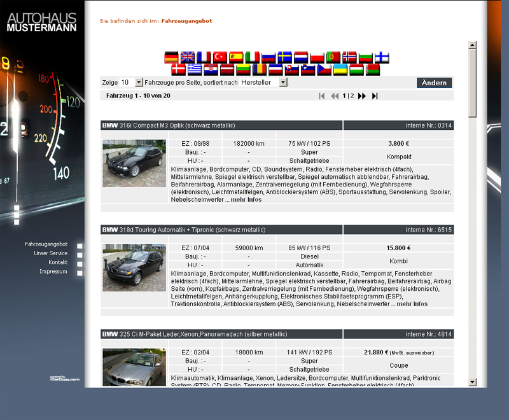Open BMW 318d Touring photo thumbnail
Viewport: 509px width, 420px height.
[134, 268]
